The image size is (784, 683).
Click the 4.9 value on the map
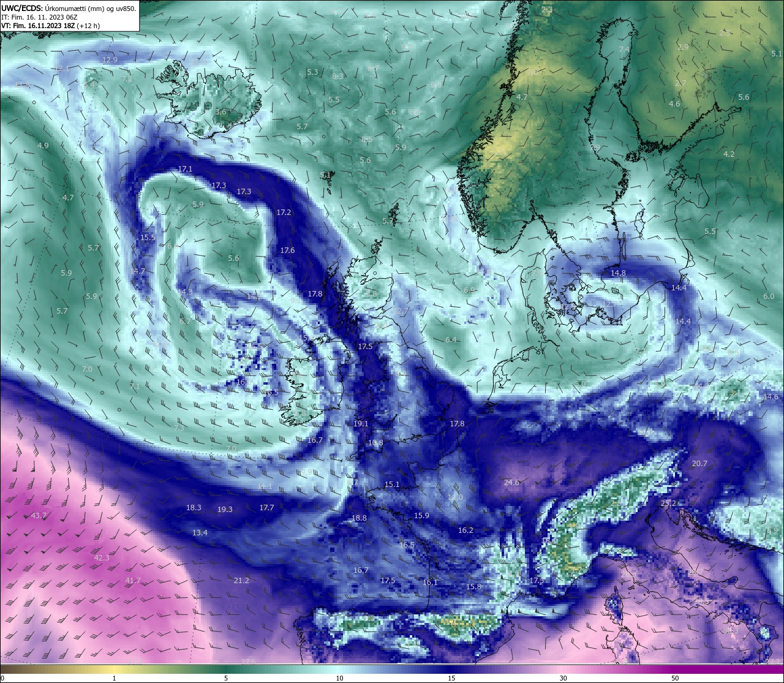click(43, 146)
